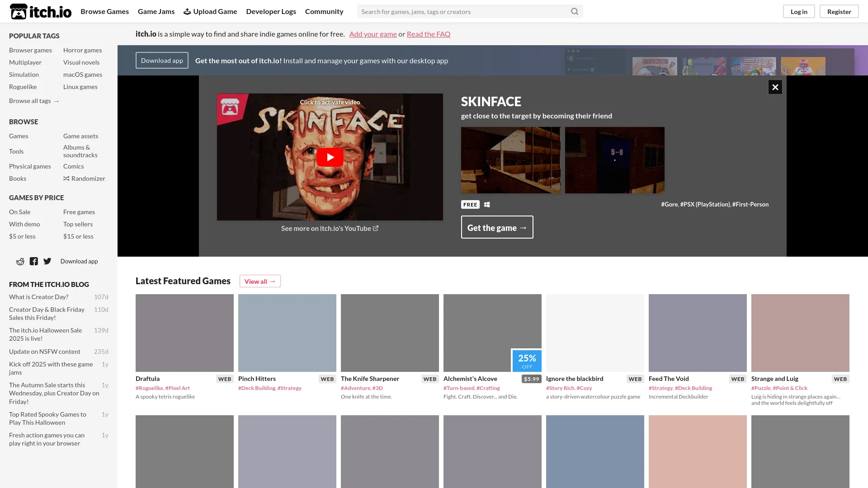Open Browse all tags

pos(34,101)
